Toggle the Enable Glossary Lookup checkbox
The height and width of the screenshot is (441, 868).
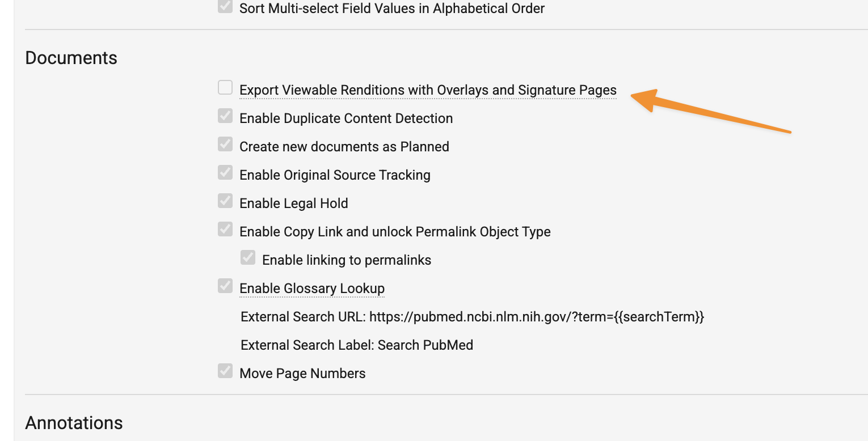tap(225, 286)
